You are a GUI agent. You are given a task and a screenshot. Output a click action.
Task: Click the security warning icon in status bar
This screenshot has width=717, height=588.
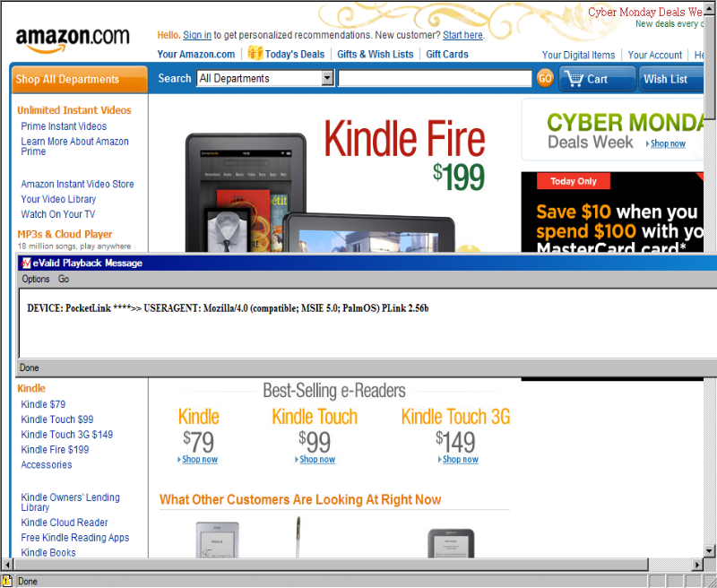6,581
